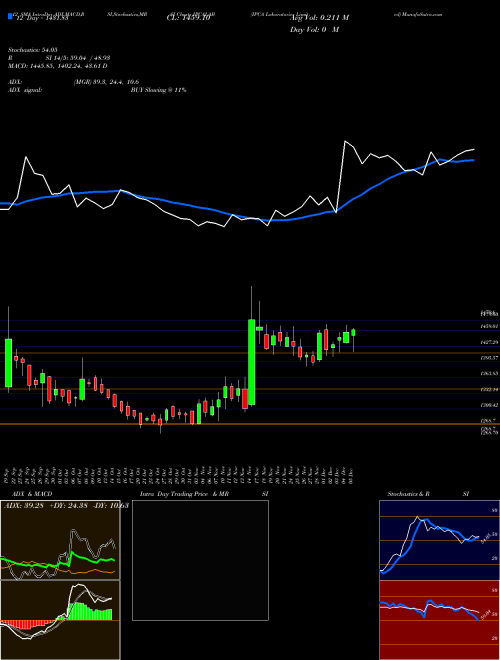The width and height of the screenshot is (500, 660).
Task: Click the '1395.37' price axis label
Action: click(x=490, y=358)
